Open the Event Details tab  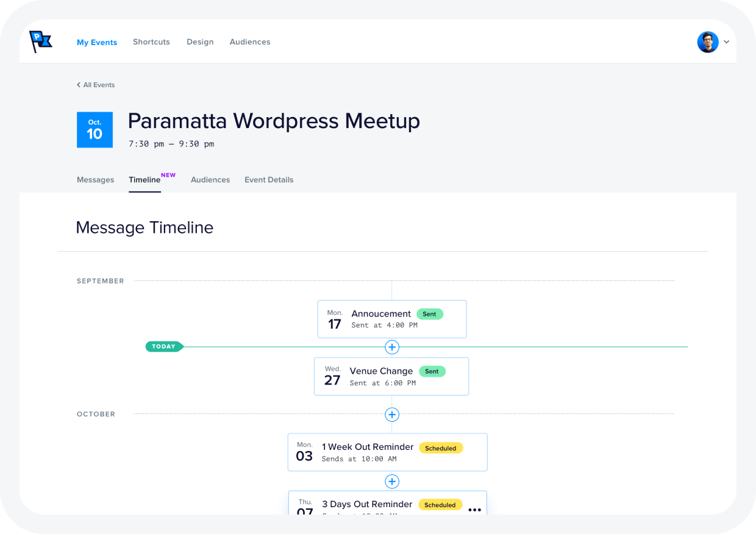(x=269, y=180)
